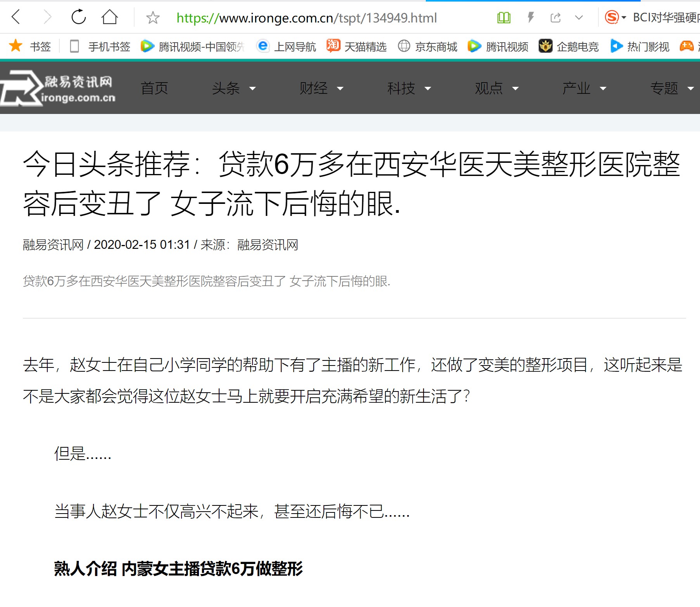The image size is (700, 607).
Task: Click the lightning speed mode icon
Action: coord(531,17)
